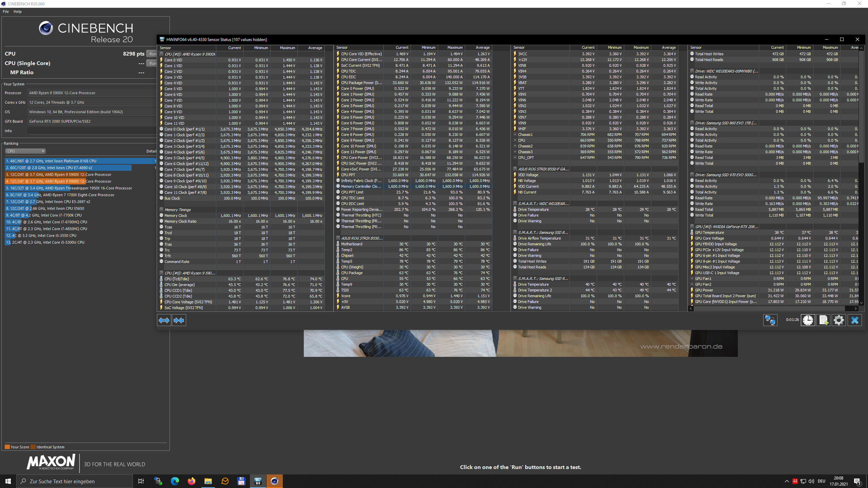
Task: Open HWiNFO sensor settings gear
Action: click(x=839, y=320)
